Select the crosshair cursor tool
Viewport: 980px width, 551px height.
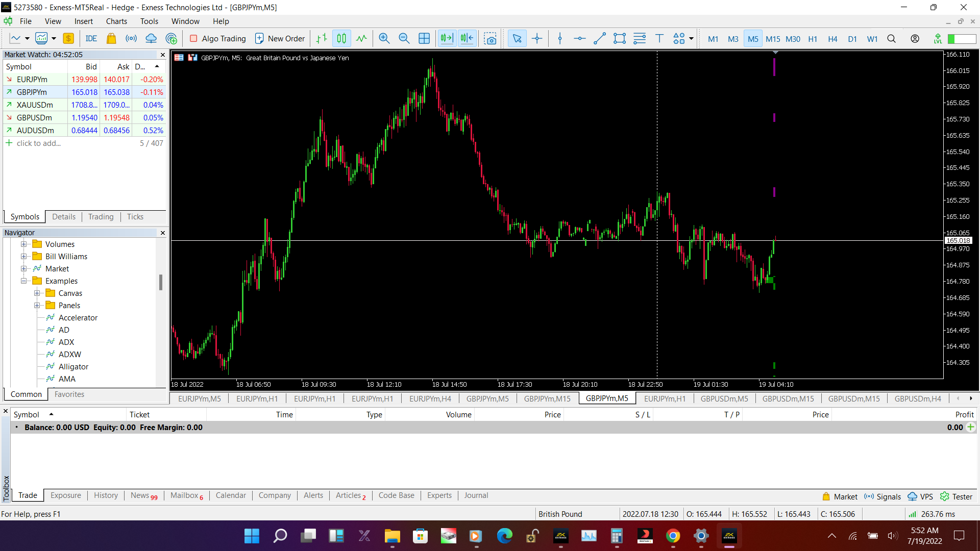click(537, 39)
